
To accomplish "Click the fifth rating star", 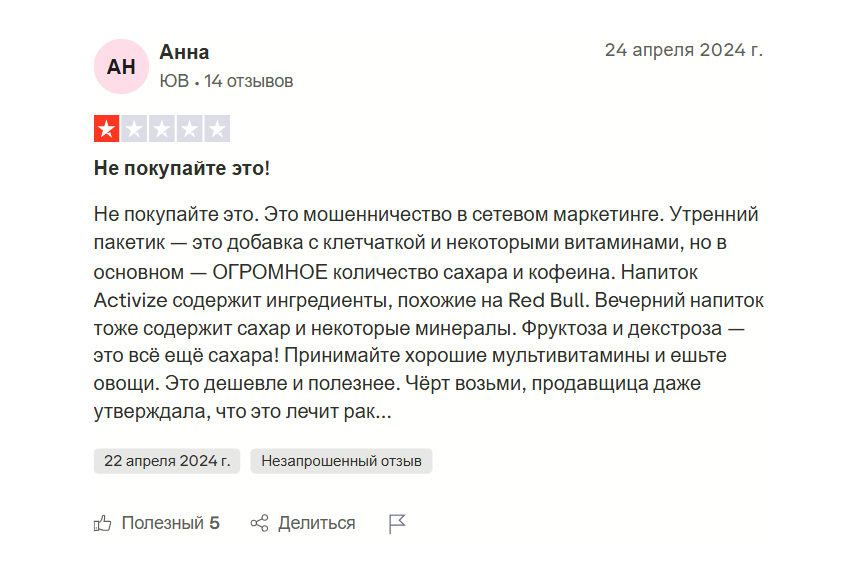I will click(217, 129).
